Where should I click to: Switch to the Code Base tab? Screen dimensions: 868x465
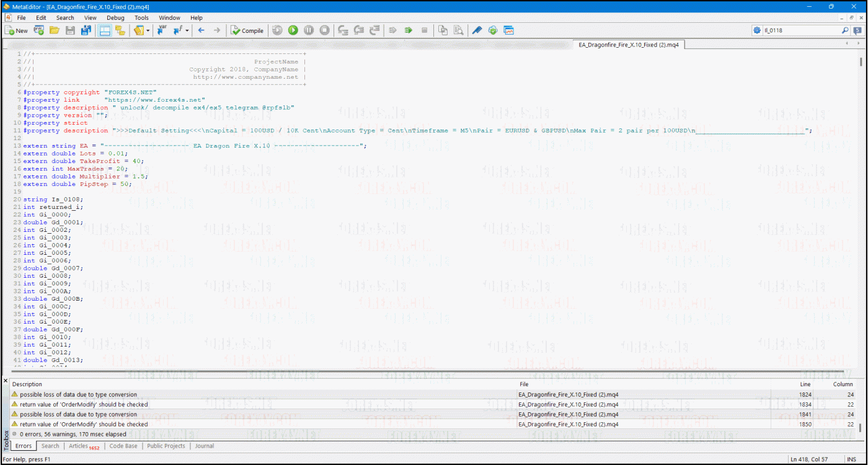click(x=123, y=446)
